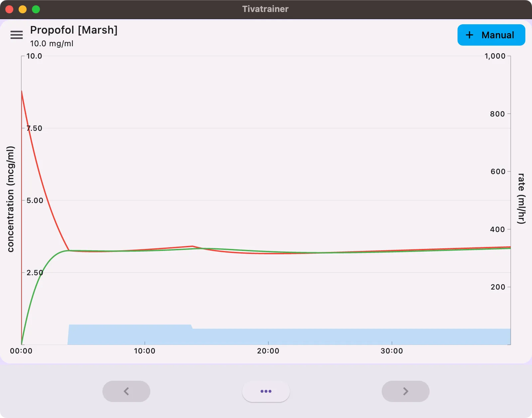Click the 5.00 concentration axis label

[35, 200]
